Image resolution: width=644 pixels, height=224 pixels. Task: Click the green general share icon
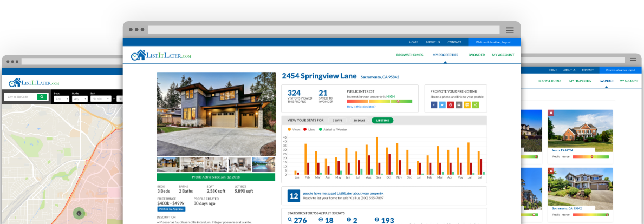click(475, 105)
